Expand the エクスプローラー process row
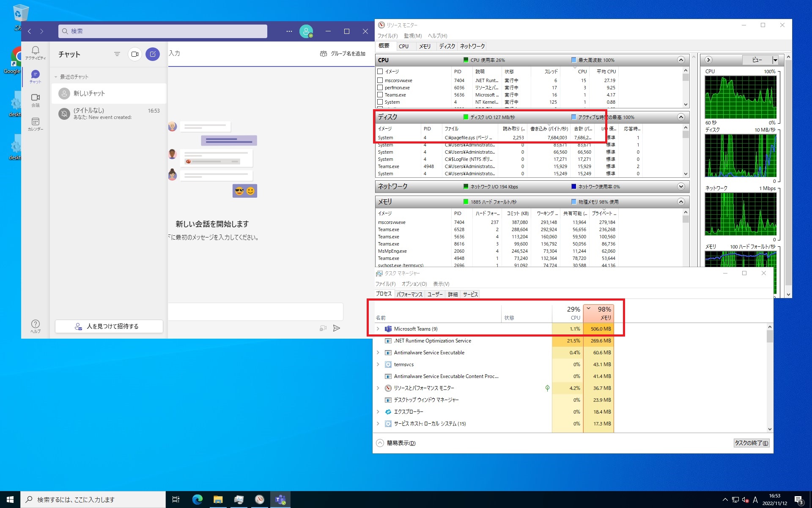812x508 pixels. click(x=378, y=412)
